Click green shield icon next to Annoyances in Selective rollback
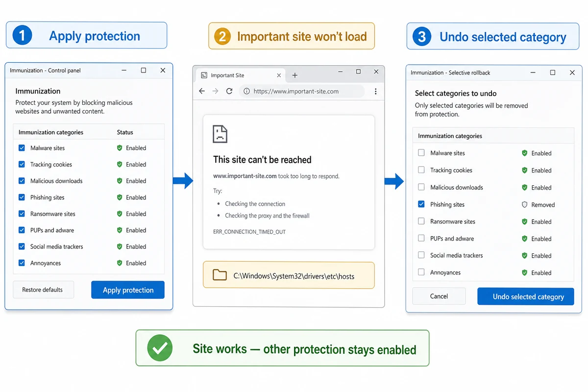The width and height of the screenshot is (588, 392). click(525, 273)
